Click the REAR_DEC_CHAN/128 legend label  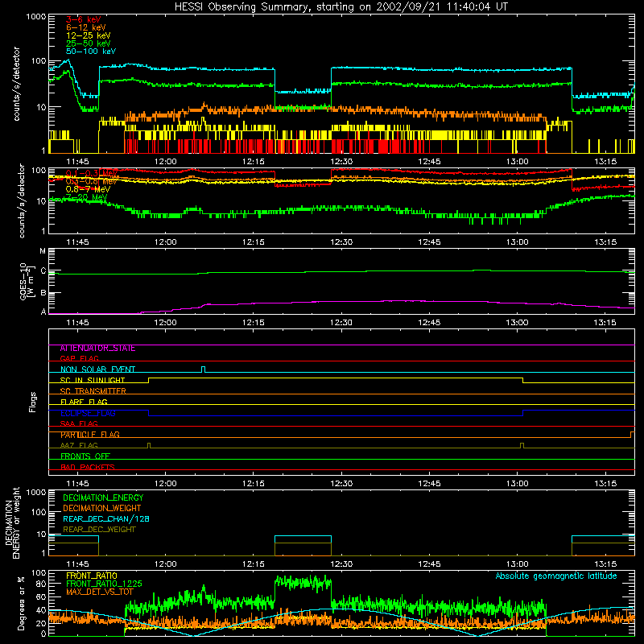(106, 518)
